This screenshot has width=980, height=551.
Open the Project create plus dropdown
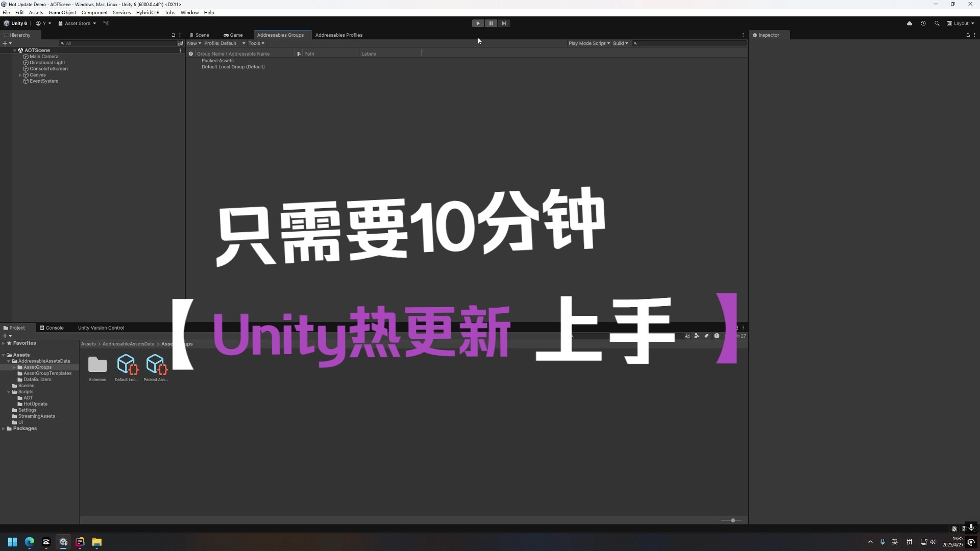tap(7, 336)
